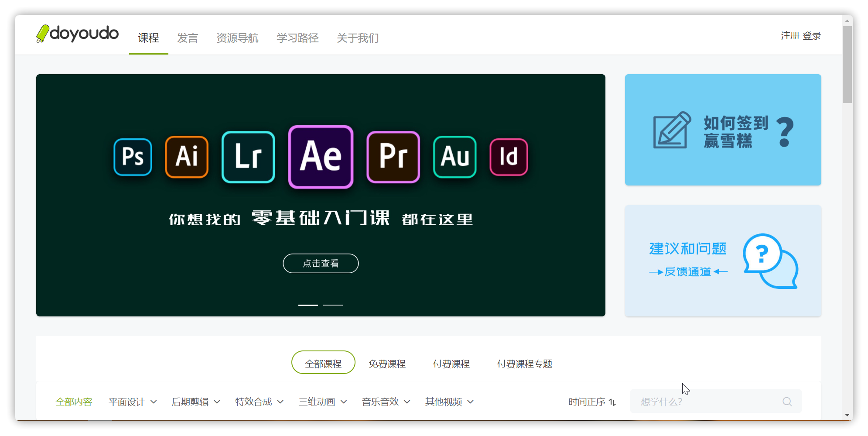Image resolution: width=868 pixels, height=436 pixels.
Task: Click the 注册 link
Action: point(790,36)
